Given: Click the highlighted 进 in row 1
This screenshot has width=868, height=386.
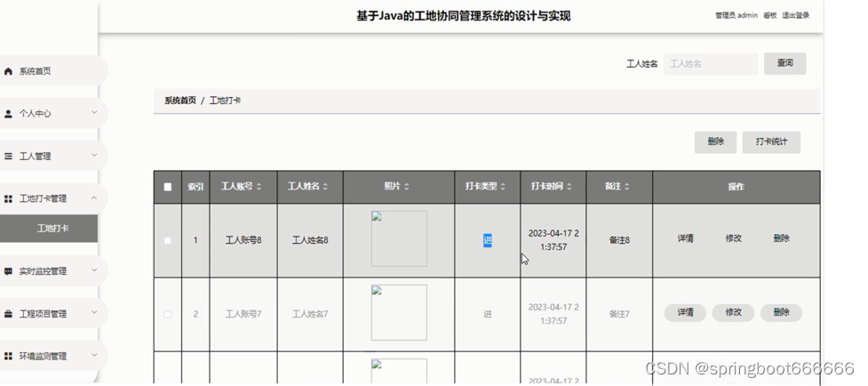Looking at the screenshot, I should [487, 240].
